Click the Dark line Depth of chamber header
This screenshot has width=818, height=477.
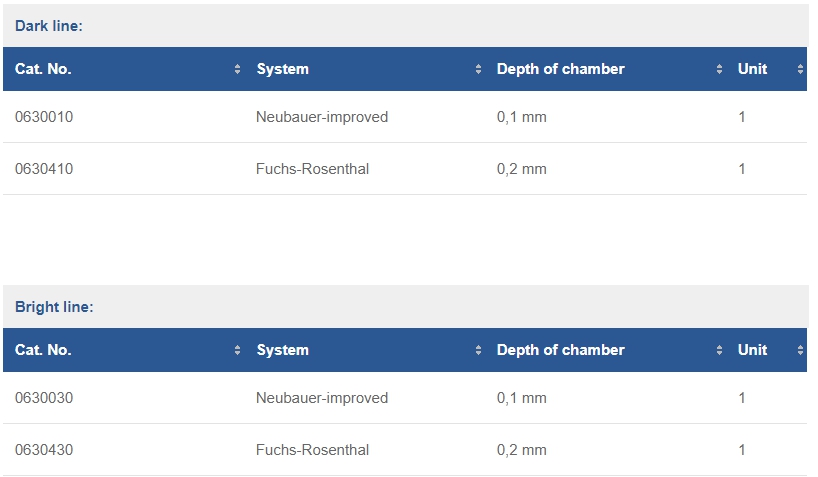[561, 69]
